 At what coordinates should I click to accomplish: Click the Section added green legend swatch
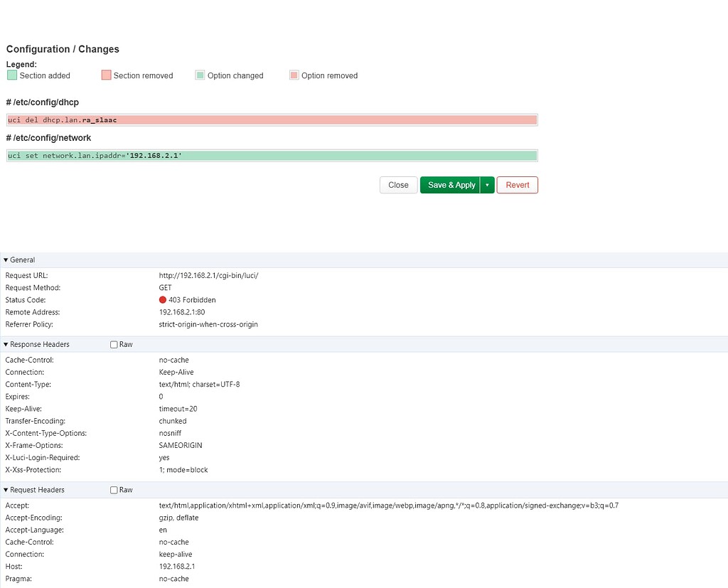(13, 75)
